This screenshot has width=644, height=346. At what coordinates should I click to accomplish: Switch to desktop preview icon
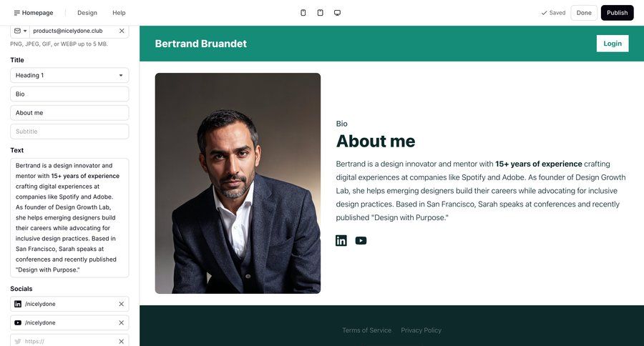337,13
